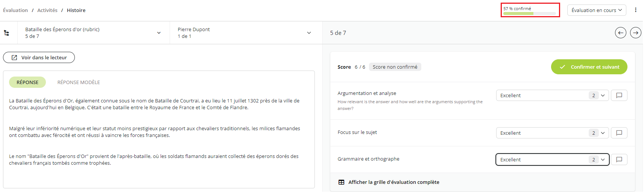Add comment for Focus sur le sujet

(x=619, y=133)
